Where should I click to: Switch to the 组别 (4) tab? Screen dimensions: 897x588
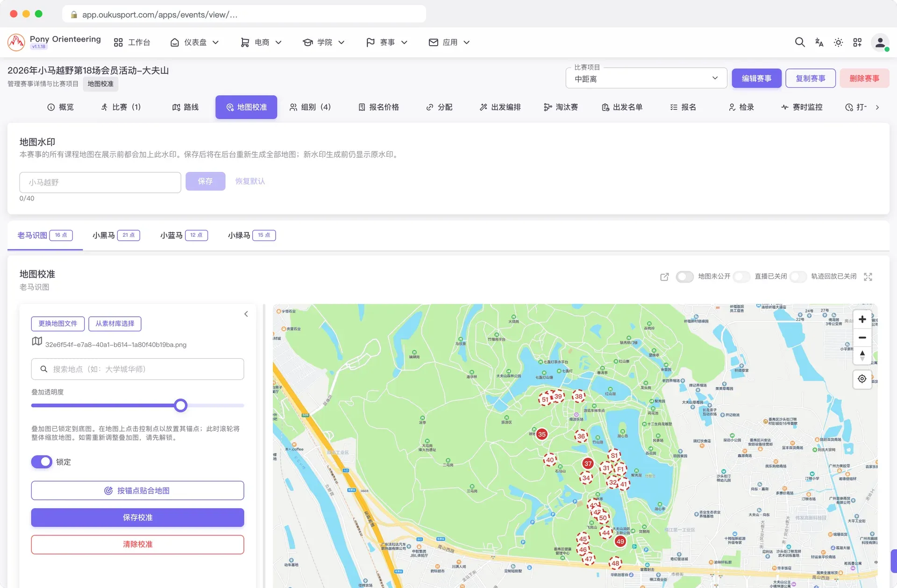310,107
